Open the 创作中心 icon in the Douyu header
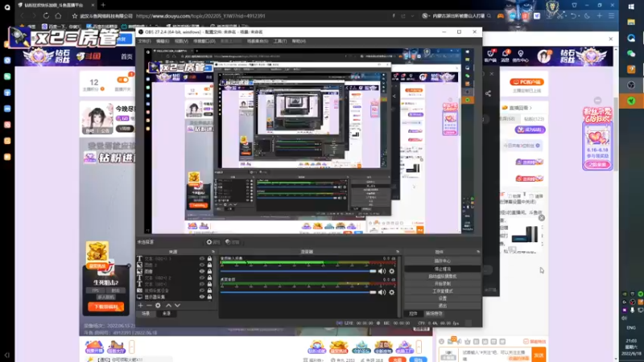The image size is (644, 362). click(x=520, y=56)
